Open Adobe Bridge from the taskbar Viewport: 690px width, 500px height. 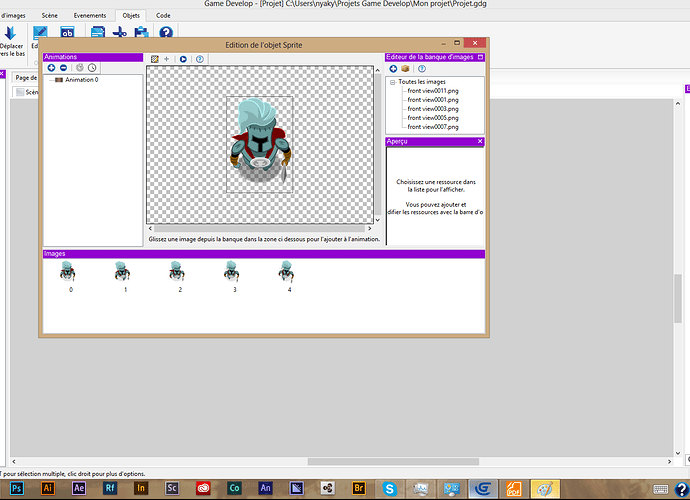pos(359,488)
